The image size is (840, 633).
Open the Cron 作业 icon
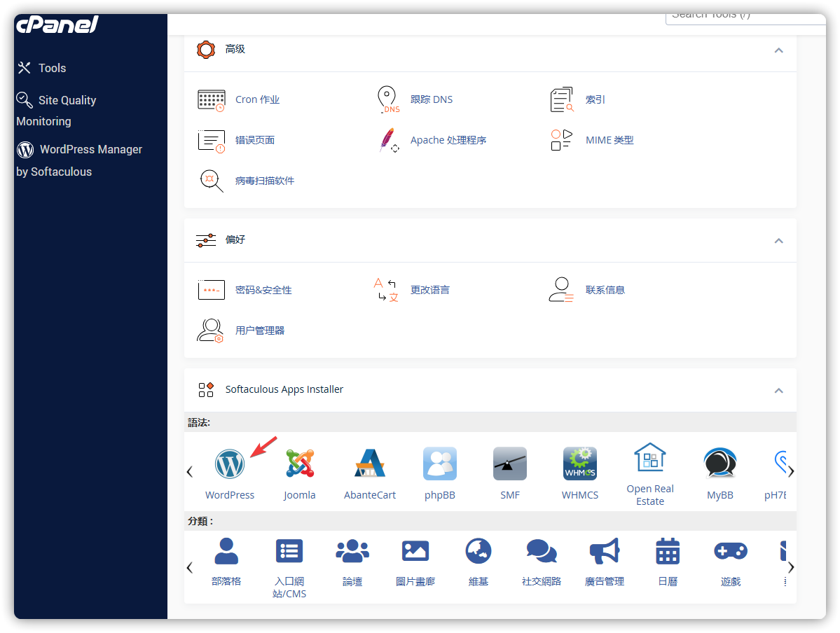[x=211, y=100]
